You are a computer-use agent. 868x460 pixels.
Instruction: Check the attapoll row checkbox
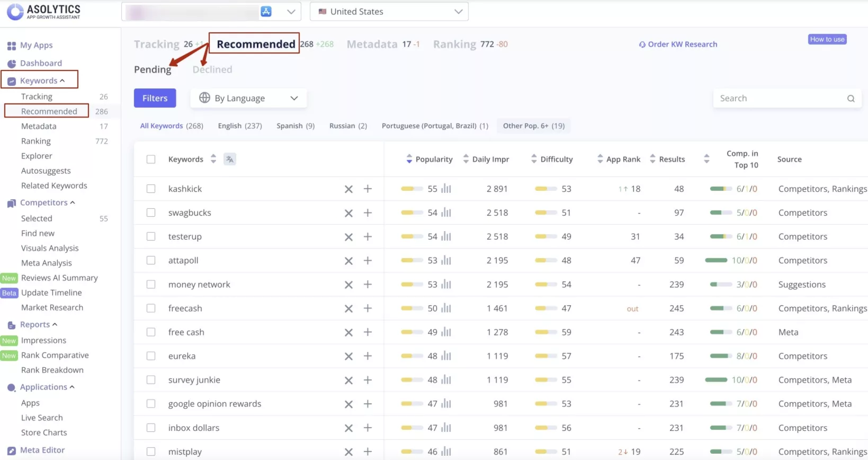(151, 260)
